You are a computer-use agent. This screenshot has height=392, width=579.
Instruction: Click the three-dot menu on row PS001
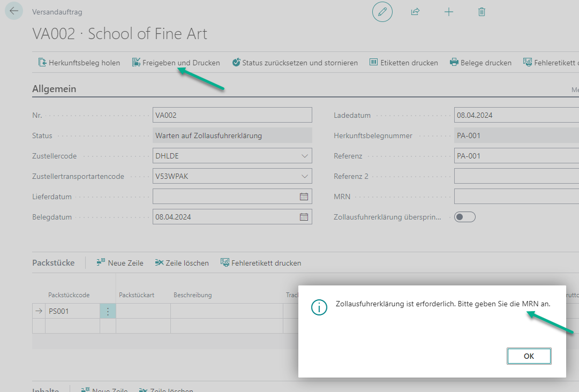click(x=108, y=311)
